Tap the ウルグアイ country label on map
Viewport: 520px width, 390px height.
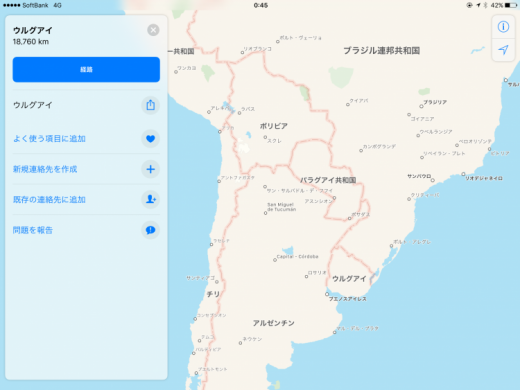(349, 279)
